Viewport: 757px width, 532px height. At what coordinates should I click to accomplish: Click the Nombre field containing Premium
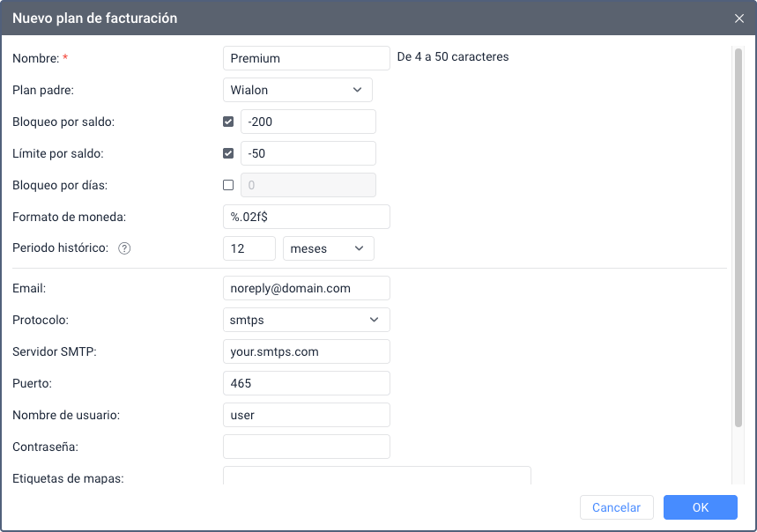pyautogui.click(x=307, y=58)
